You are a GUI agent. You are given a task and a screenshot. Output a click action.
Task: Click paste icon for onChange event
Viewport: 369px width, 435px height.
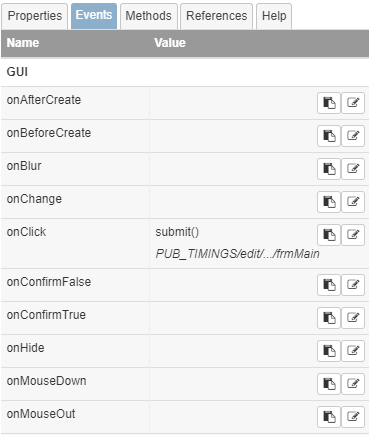pos(329,202)
